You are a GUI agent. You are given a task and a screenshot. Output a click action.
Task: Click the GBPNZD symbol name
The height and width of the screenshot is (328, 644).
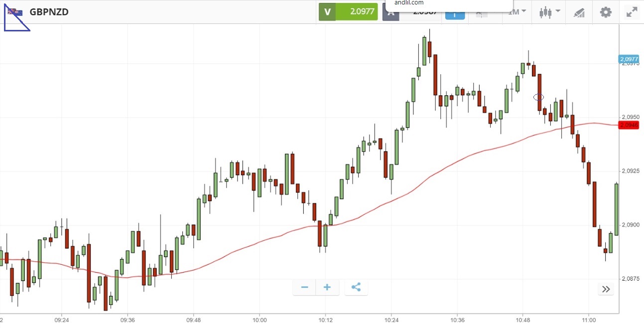49,12
